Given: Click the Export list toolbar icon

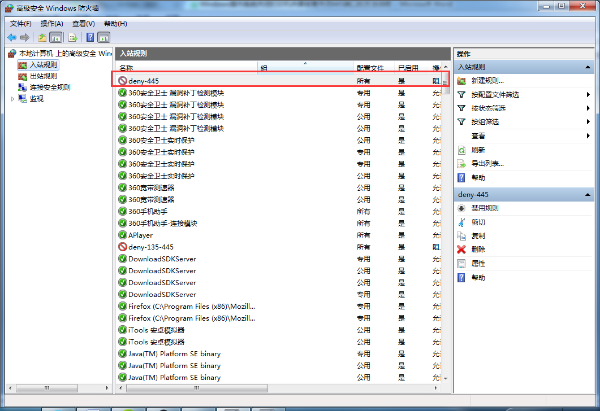Looking at the screenshot, I should pos(73,38).
